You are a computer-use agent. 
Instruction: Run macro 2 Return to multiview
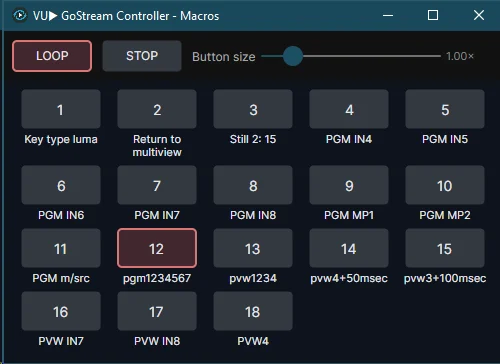157,109
